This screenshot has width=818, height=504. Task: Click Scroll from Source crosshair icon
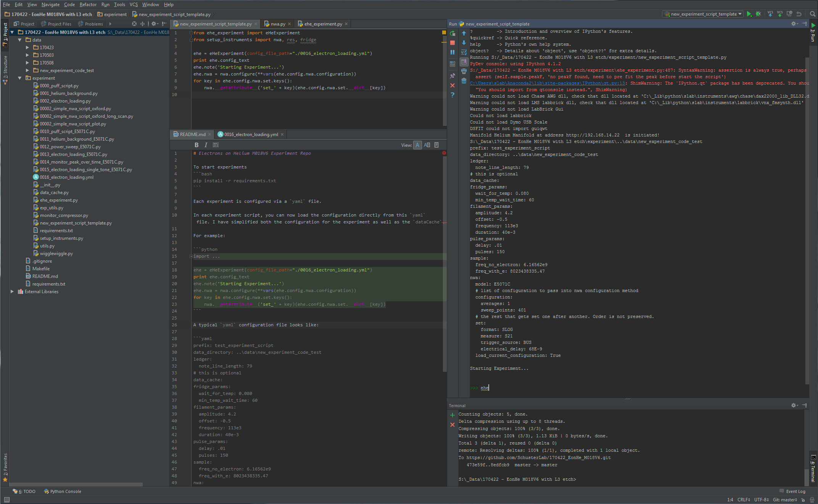pyautogui.click(x=134, y=24)
